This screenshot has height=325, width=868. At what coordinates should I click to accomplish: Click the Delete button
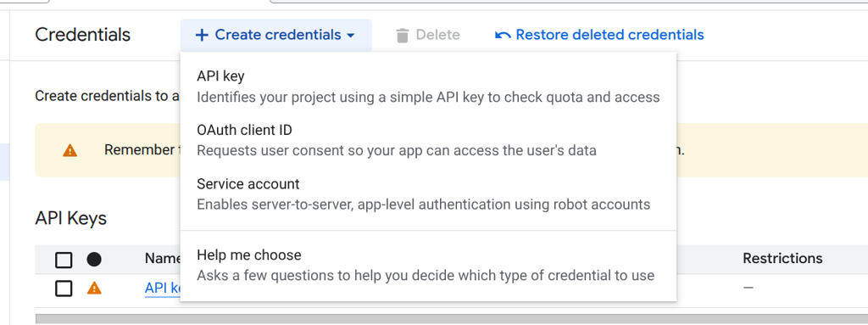428,35
